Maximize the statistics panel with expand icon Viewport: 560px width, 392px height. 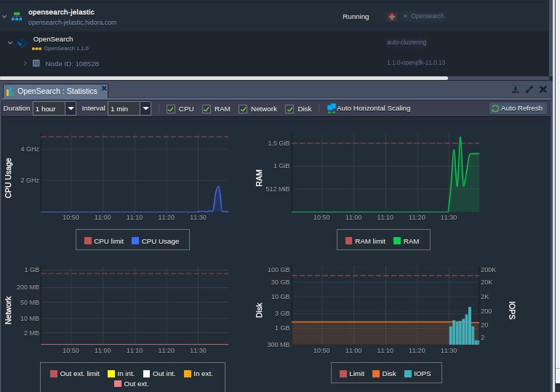pos(529,89)
